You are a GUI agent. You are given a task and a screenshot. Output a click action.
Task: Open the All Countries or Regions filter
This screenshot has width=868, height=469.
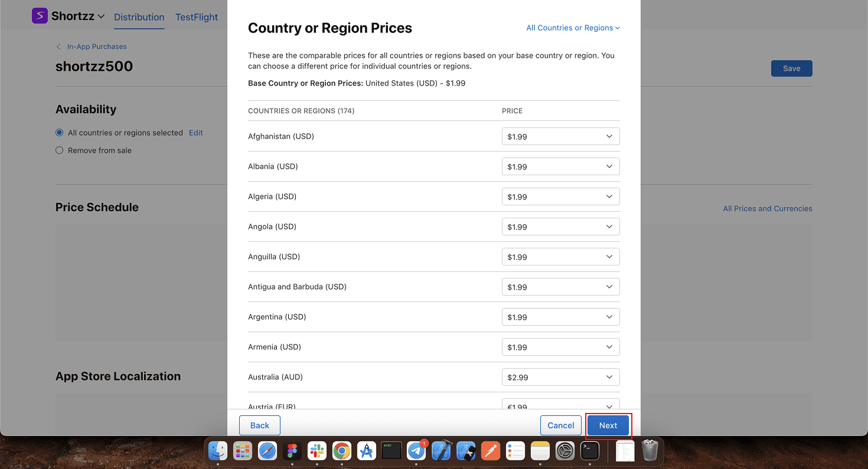573,28
